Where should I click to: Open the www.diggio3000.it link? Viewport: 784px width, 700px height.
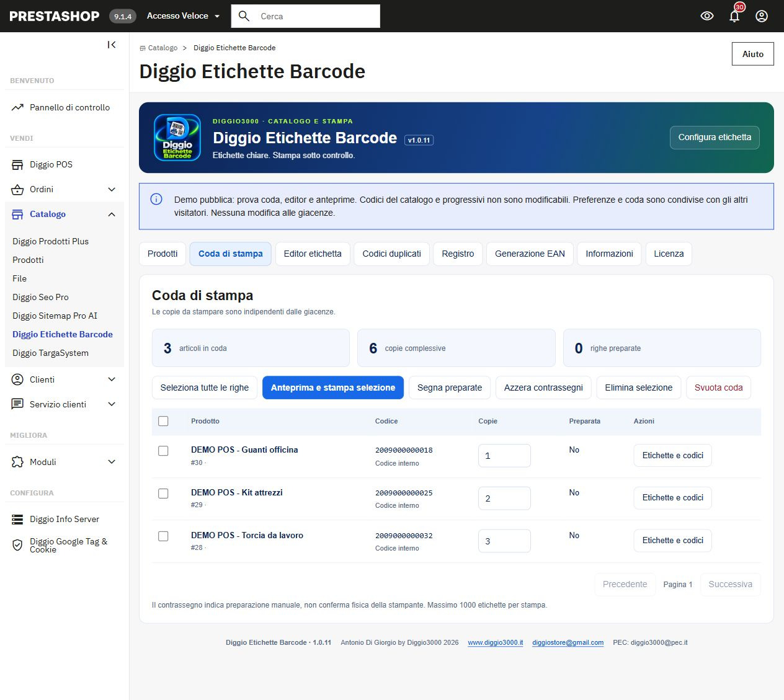click(x=496, y=642)
